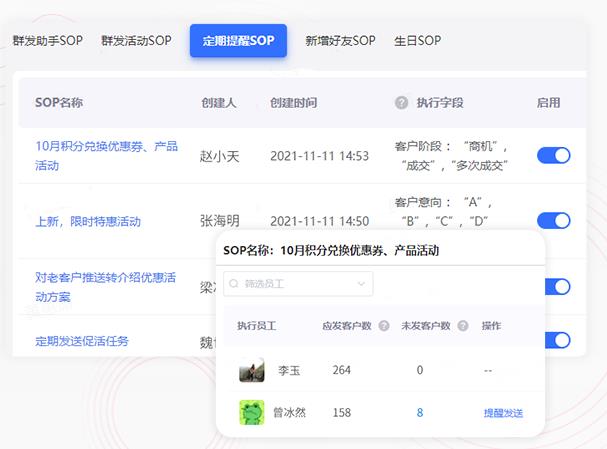Open the 群发活动SOP tab
Image resolution: width=607 pixels, height=449 pixels.
click(x=136, y=41)
